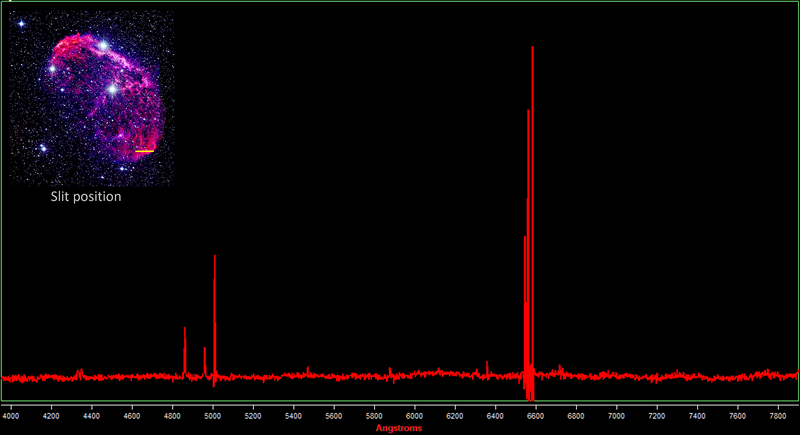Viewport: 800px width, 435px height.
Task: Click the small emission peak near 6360
Action: point(487,365)
